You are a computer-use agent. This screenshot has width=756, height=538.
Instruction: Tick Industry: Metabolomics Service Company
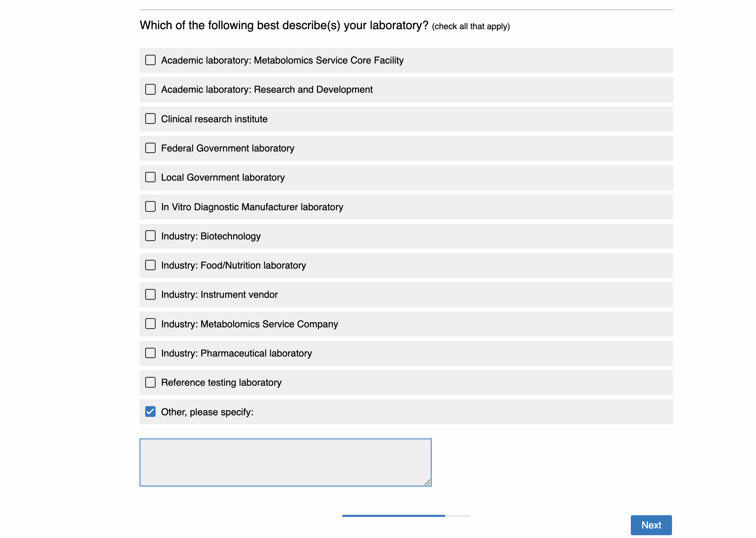pos(150,324)
